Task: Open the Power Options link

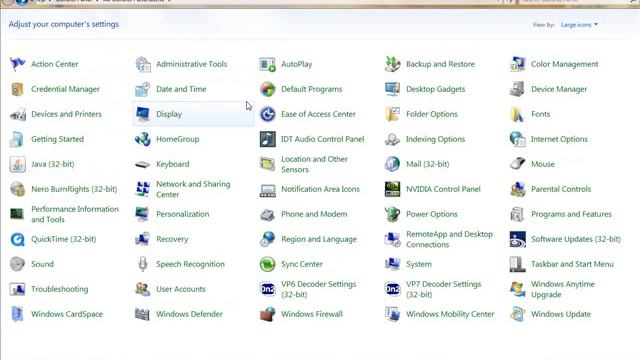Action: [431, 214]
